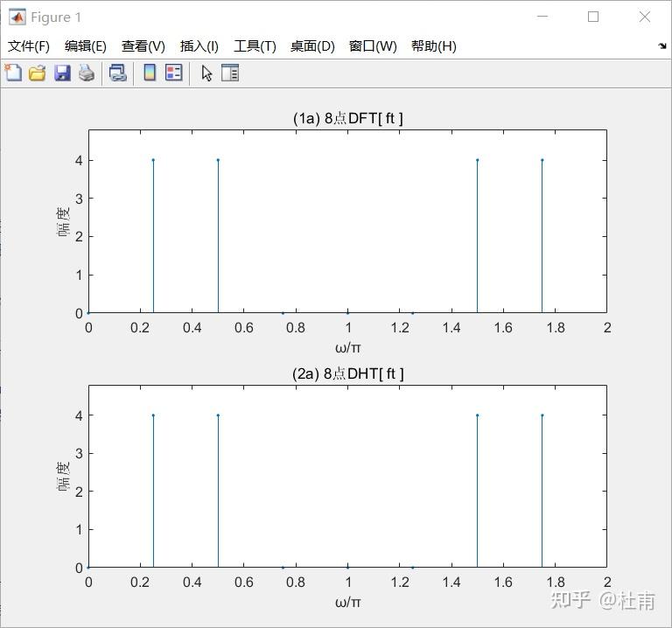
Task: Save figure with the floppy disk icon
Action: (x=62, y=73)
